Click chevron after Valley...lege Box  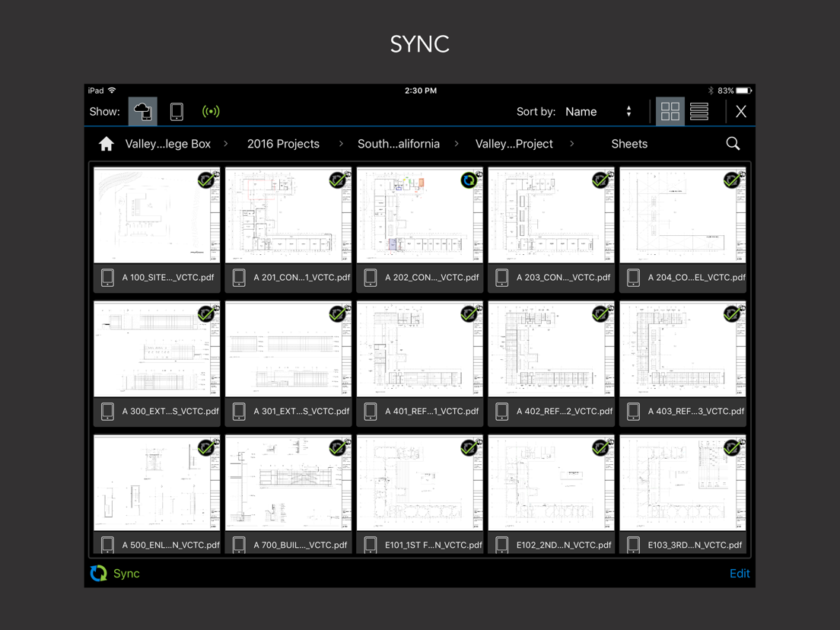pyautogui.click(x=225, y=144)
